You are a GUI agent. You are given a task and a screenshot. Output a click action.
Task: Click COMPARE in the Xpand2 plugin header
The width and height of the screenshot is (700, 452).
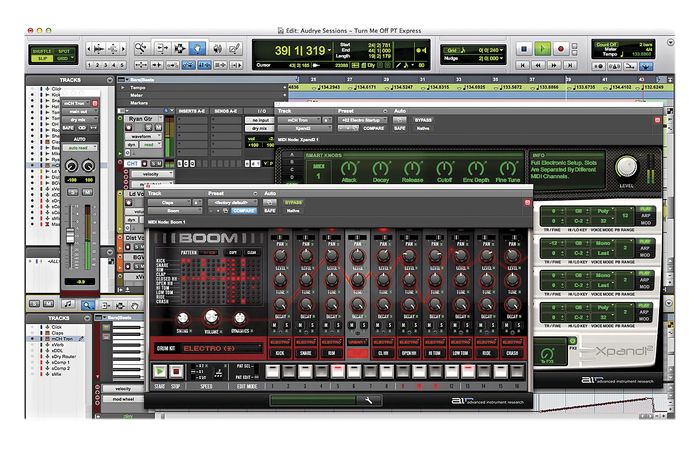[x=373, y=128]
